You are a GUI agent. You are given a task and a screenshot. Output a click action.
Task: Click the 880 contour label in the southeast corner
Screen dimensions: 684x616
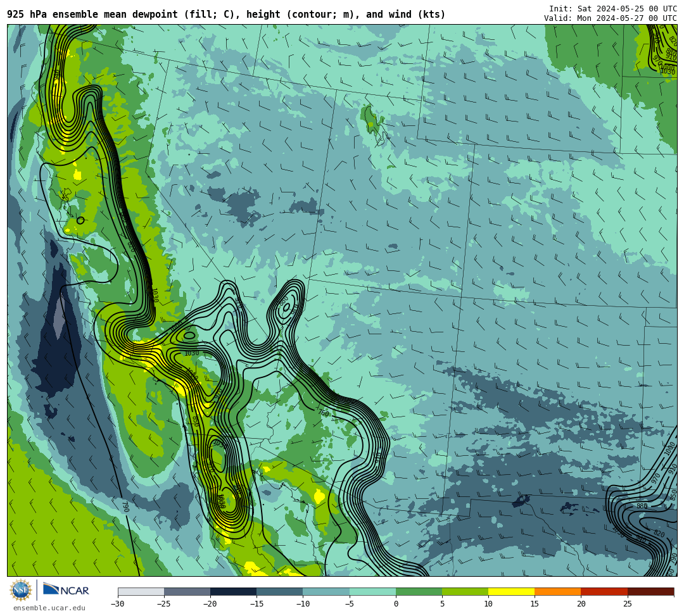click(x=642, y=506)
